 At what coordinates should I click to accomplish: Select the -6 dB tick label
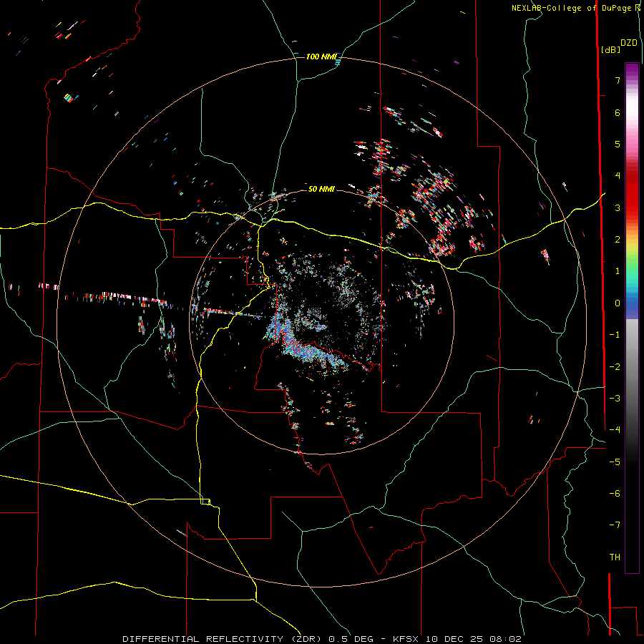[615, 494]
